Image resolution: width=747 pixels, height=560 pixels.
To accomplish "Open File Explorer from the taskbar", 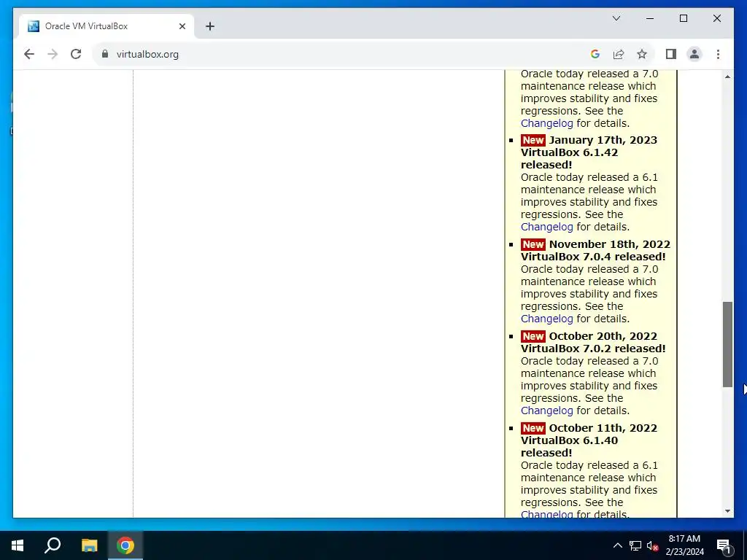I will [89, 545].
